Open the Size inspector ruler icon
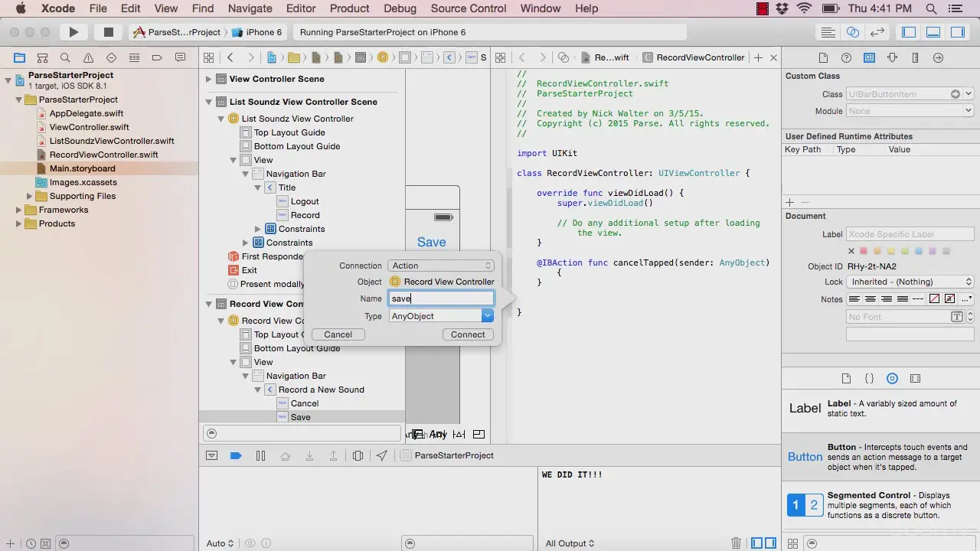 tap(915, 57)
